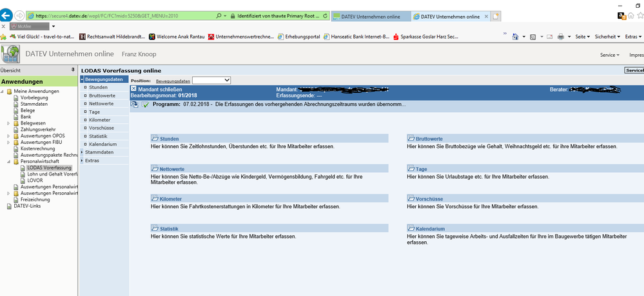The image size is (644, 296).
Task: Switch to the inactive DATEV Unternehmen online tab
Action: (371, 17)
